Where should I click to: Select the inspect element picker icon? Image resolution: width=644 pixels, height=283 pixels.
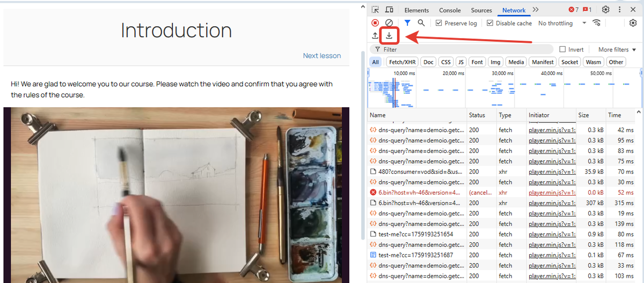tap(375, 10)
